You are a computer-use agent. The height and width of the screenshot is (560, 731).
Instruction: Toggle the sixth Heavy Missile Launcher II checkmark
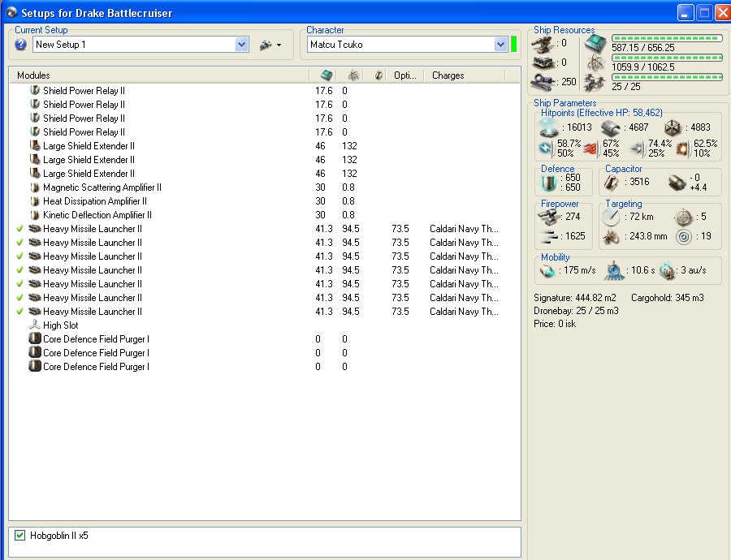point(19,298)
